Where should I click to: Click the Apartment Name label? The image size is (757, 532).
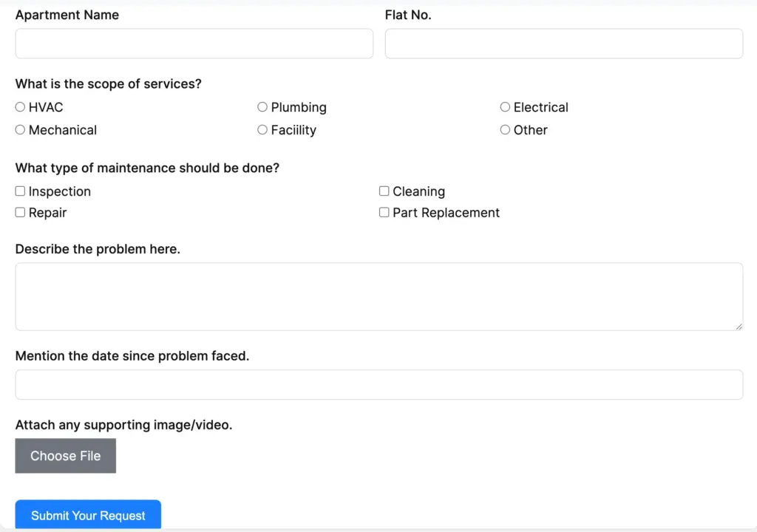[x=67, y=15]
